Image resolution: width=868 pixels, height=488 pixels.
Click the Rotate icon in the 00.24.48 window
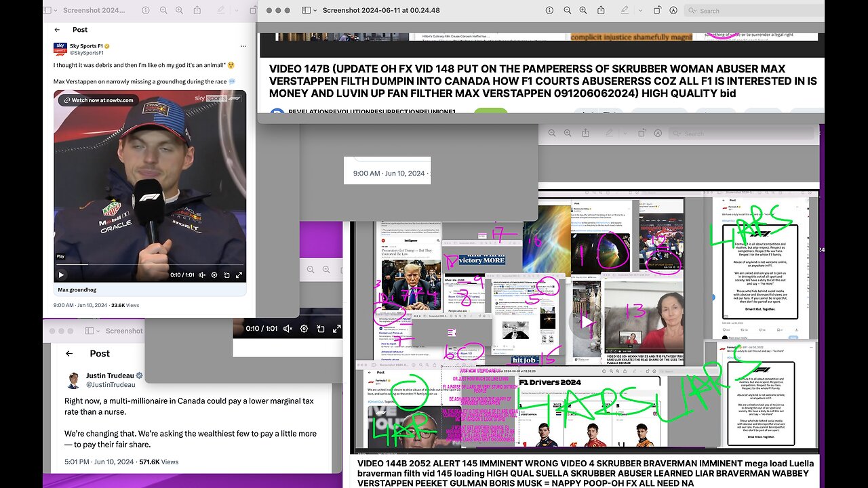(657, 11)
